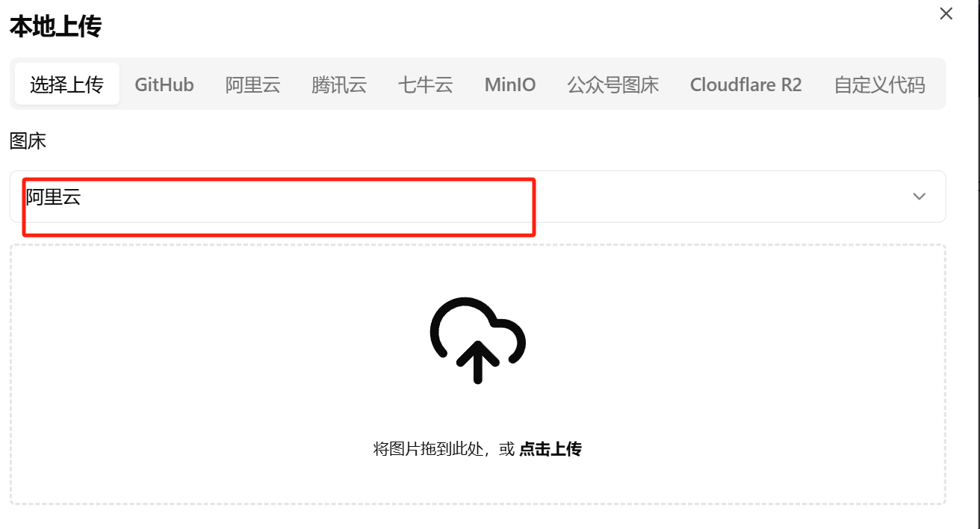Close the 本地上传 dialog with X
The height and width of the screenshot is (529, 980).
[x=946, y=13]
